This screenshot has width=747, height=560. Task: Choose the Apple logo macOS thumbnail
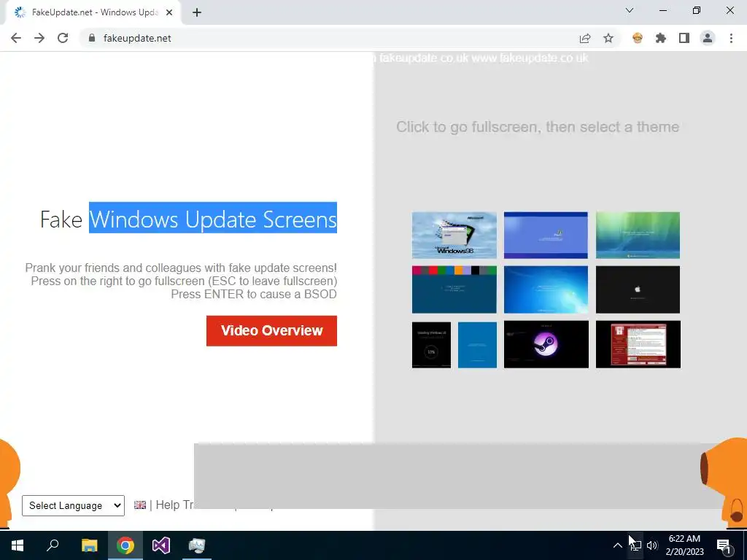pyautogui.click(x=638, y=289)
